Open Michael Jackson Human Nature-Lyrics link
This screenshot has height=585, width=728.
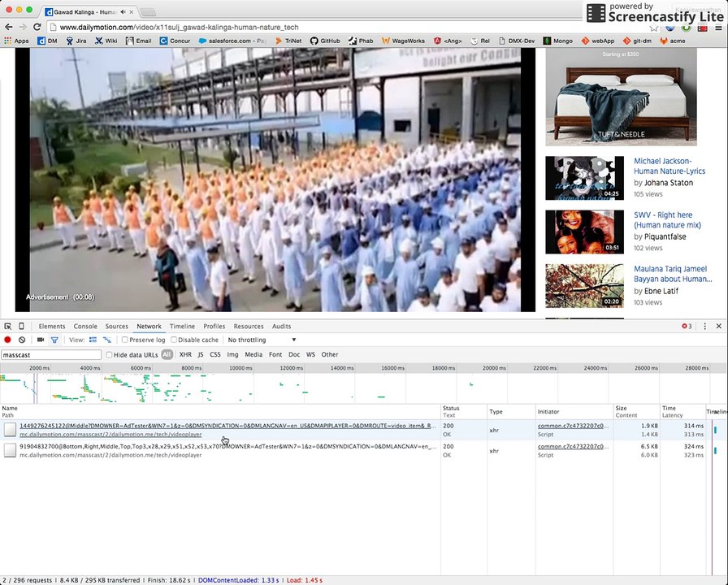coord(669,167)
